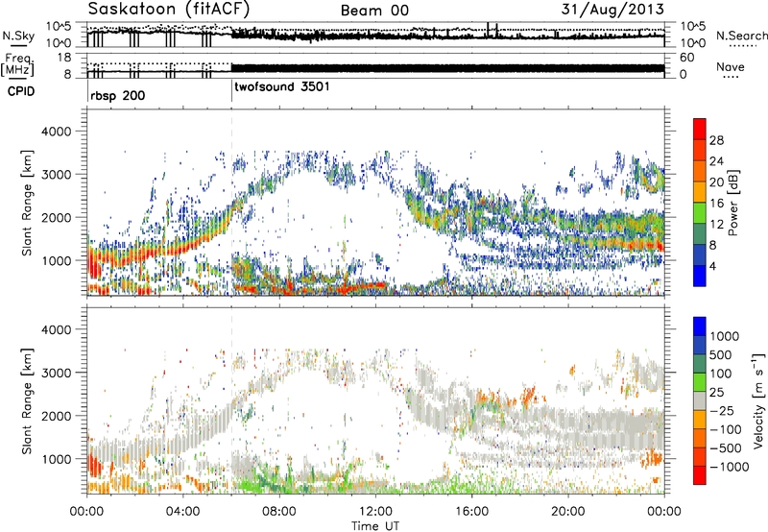Click the "-25" tick on Velocity colorbar

722,410
